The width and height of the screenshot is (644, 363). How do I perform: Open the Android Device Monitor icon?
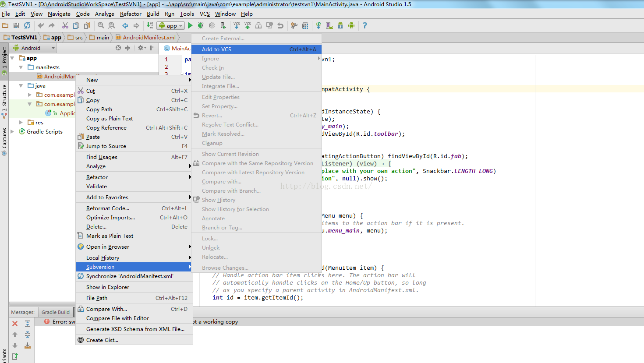coord(351,25)
